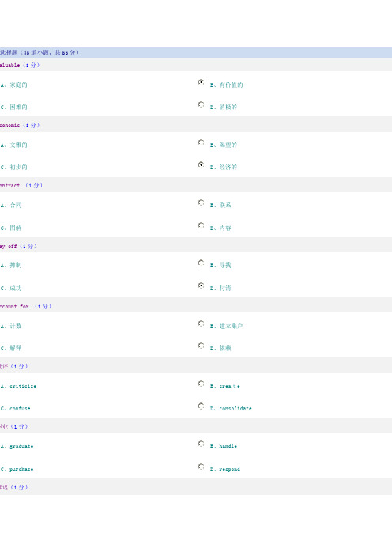Screen dimensions: 392x555
Task: Select radio button for B handle
Action: click(x=201, y=444)
